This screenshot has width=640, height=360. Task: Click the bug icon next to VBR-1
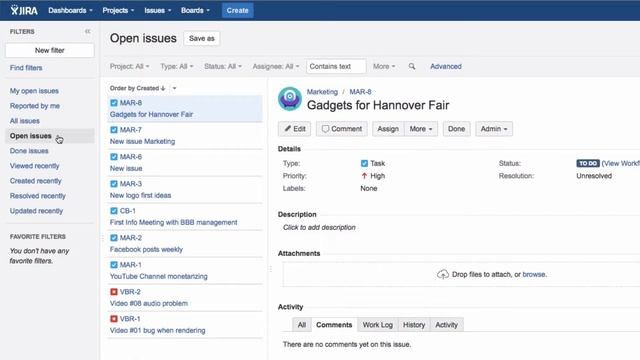(114, 318)
